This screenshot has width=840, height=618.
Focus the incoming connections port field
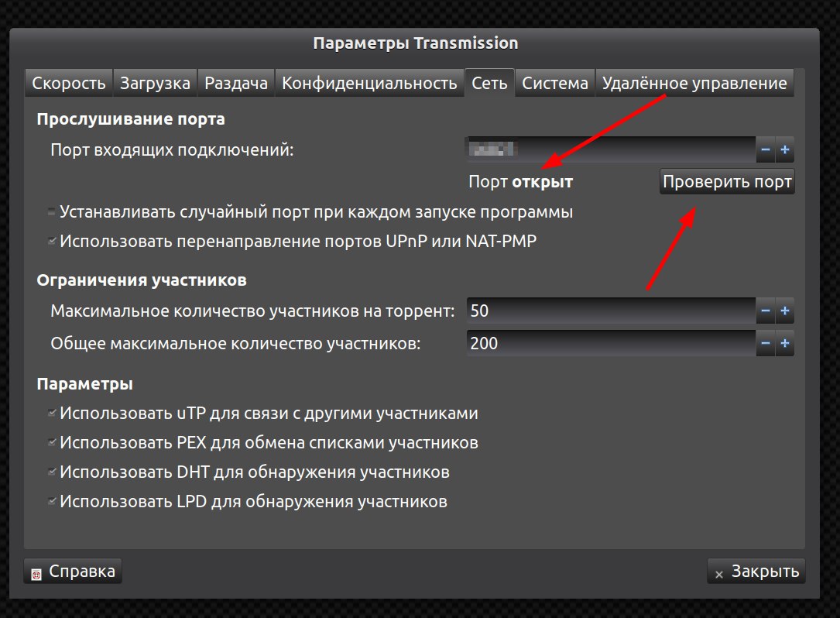[611, 150]
